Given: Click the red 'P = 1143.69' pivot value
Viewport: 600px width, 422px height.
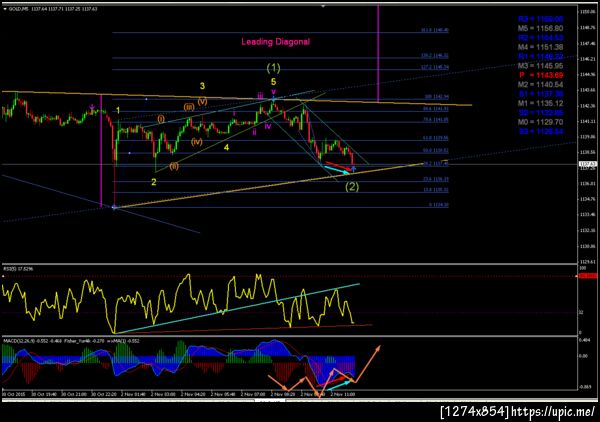Looking at the screenshot, I should tap(540, 75).
